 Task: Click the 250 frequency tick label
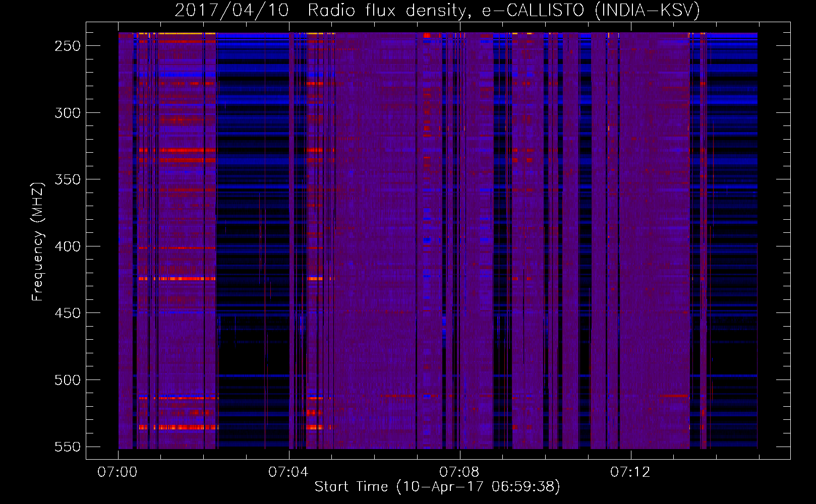68,46
